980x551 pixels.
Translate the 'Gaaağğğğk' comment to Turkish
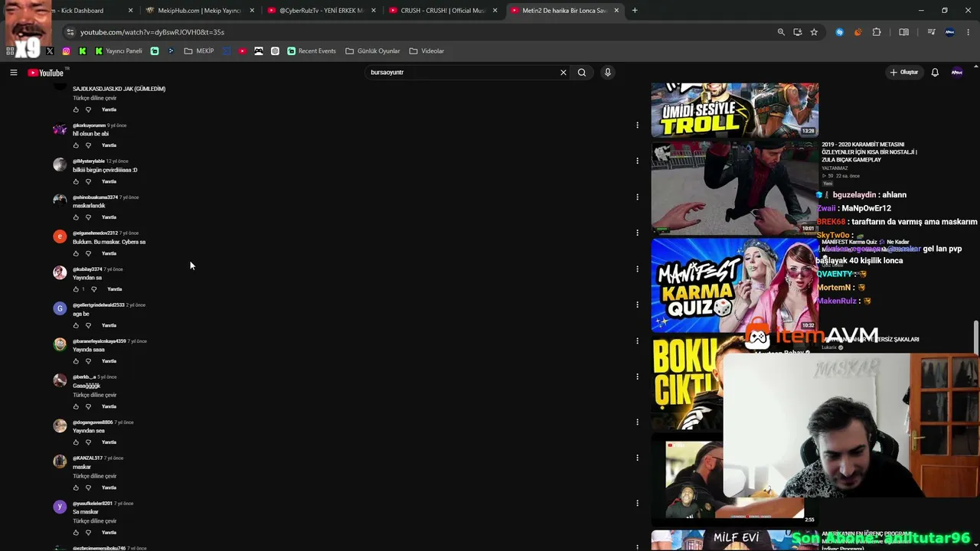point(95,395)
